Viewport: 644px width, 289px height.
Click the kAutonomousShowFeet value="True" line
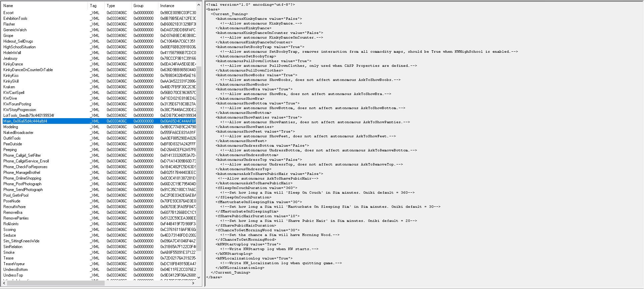255,132
